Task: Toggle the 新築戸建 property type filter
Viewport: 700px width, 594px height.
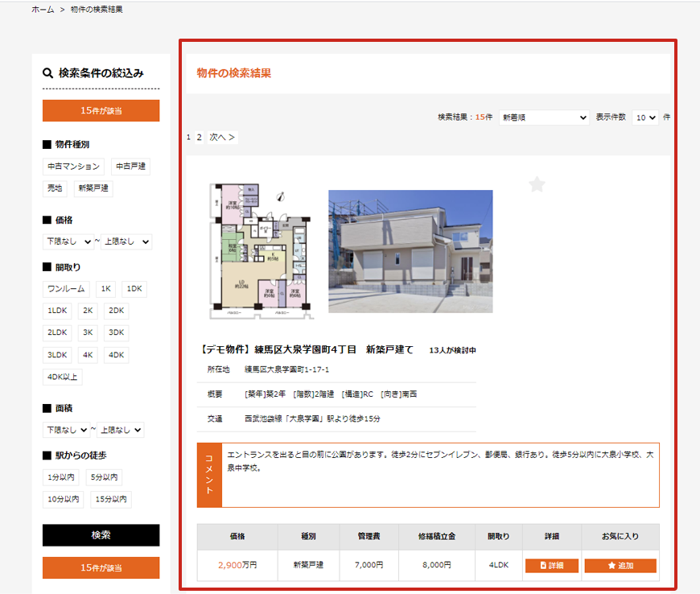Action: 93,188
